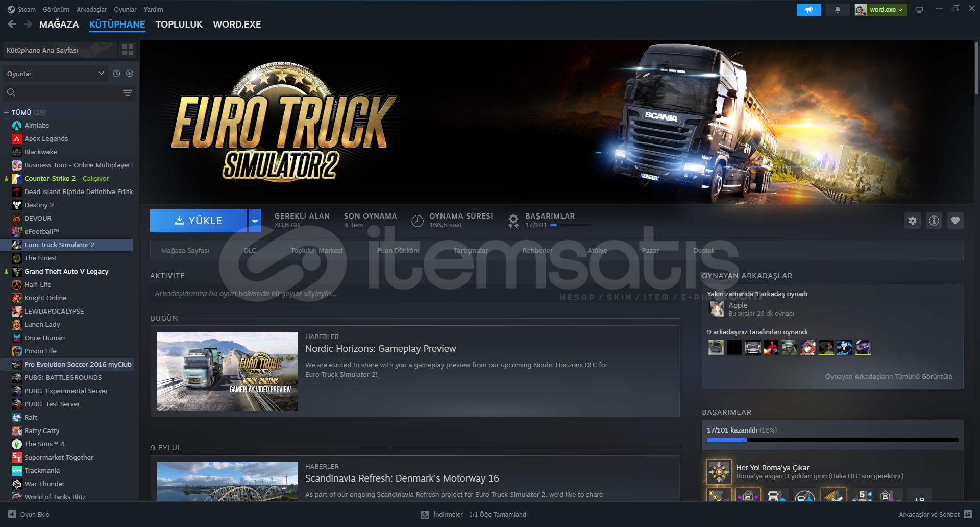Open the Add Game plus icon
Image resolution: width=980 pixels, height=527 pixels.
(12, 514)
